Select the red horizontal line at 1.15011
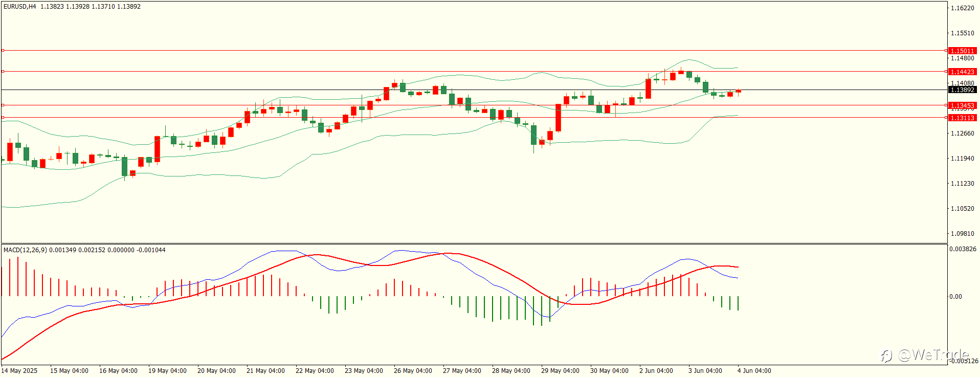This screenshot has height=377, width=980. coord(474,51)
